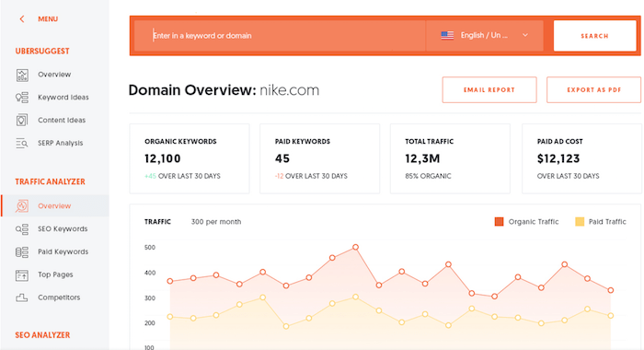
Task: Click the Top Pages sidebar icon
Action: pos(22,274)
